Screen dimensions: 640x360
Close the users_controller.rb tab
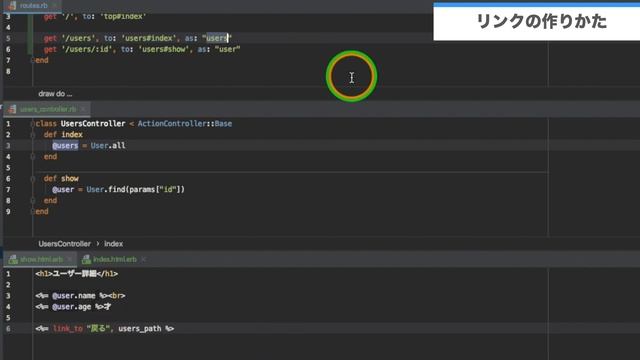point(83,109)
